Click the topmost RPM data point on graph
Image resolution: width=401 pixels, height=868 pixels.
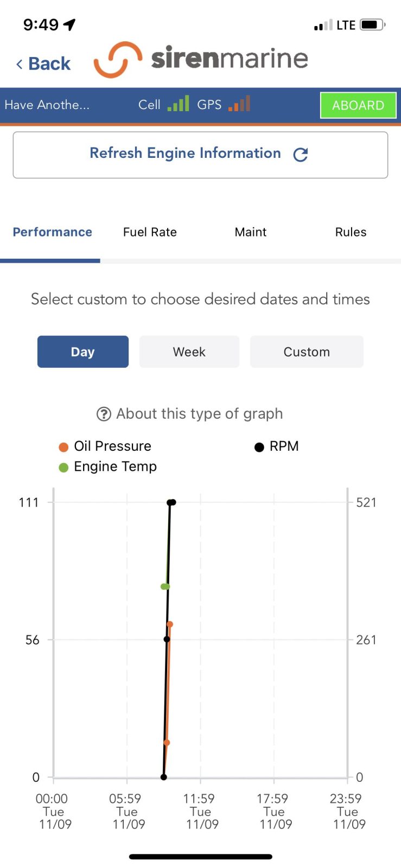173,502
